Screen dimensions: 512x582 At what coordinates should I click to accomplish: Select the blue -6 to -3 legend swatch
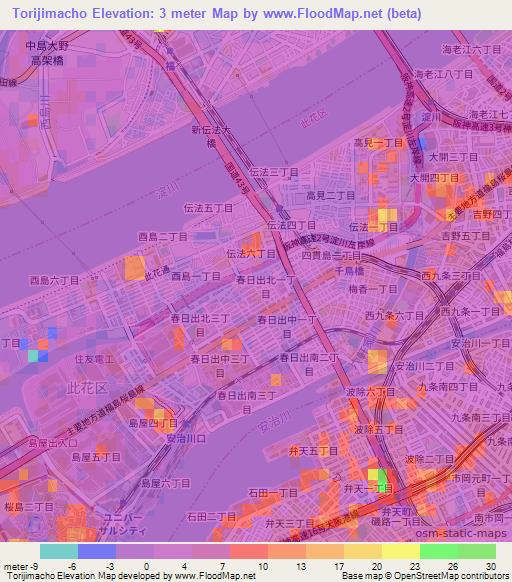pos(97,551)
